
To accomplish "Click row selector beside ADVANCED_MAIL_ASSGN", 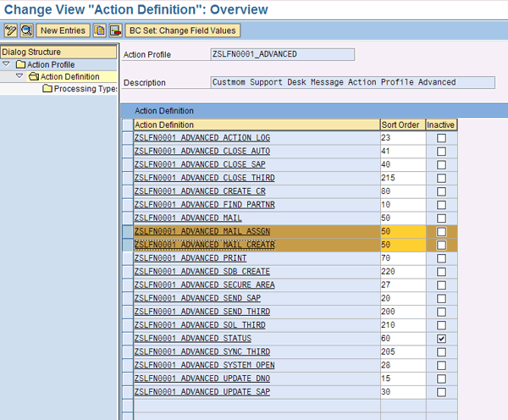I will click(127, 231).
